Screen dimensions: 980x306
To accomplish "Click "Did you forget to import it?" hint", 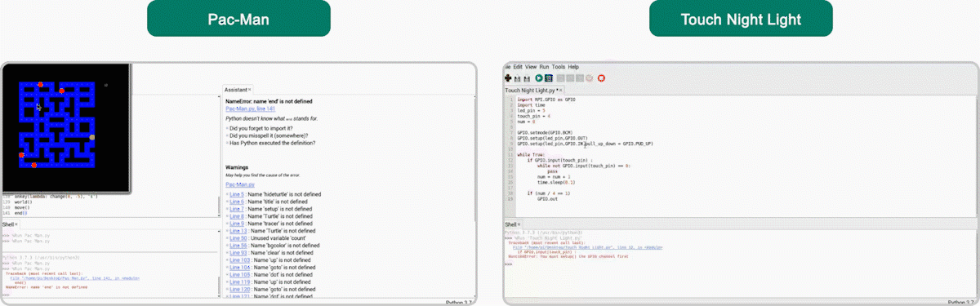I will 262,128.
